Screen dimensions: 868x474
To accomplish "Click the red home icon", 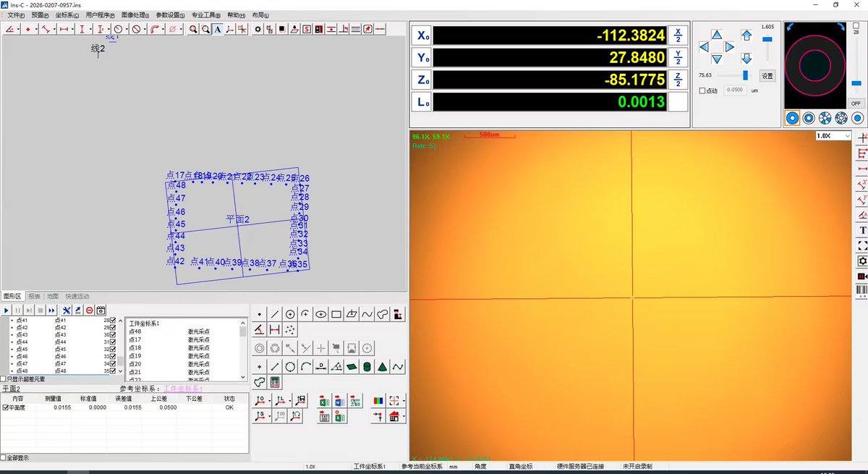I will tap(394, 417).
